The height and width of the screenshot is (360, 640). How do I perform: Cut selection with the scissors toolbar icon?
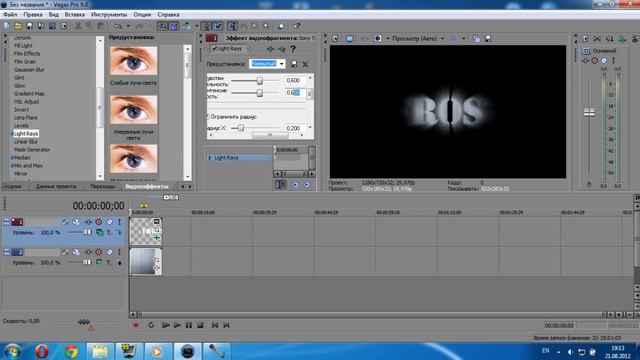[x=78, y=26]
